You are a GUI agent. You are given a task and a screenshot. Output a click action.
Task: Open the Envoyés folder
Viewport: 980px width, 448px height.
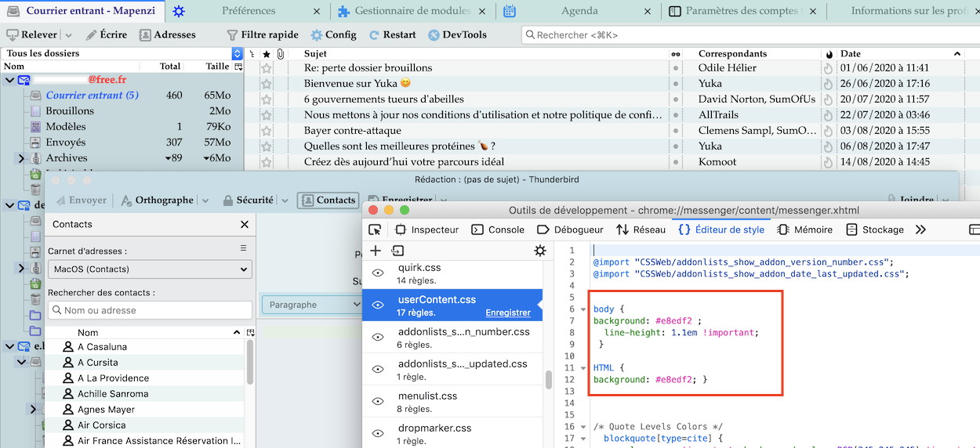pos(66,143)
